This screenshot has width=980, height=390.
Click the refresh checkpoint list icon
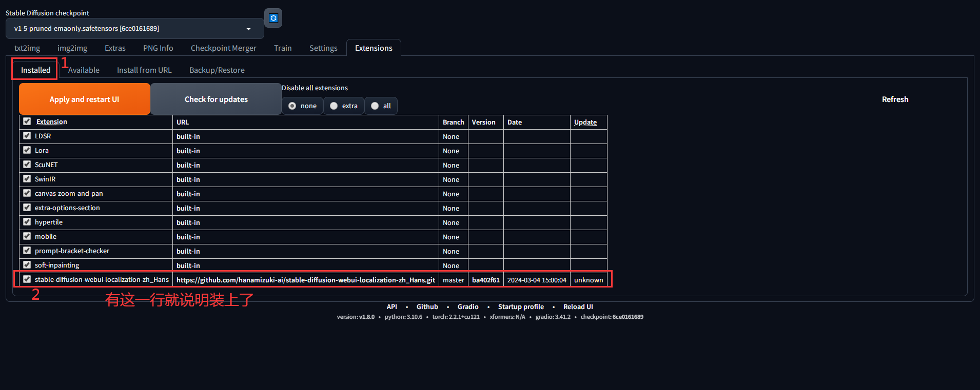pyautogui.click(x=273, y=18)
